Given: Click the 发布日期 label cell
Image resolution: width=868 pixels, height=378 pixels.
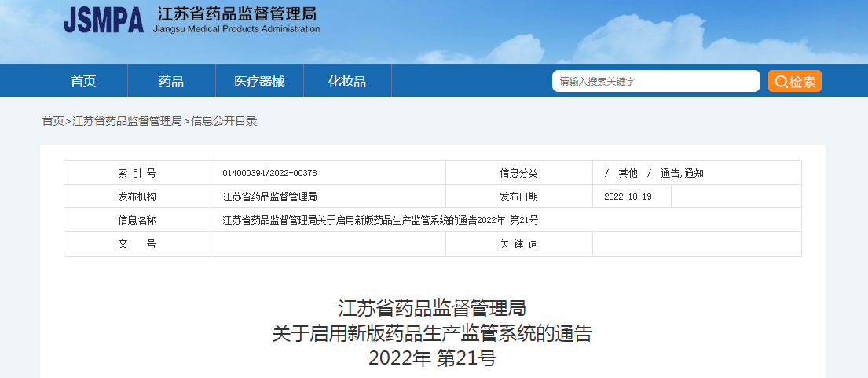Looking at the screenshot, I should [518, 196].
